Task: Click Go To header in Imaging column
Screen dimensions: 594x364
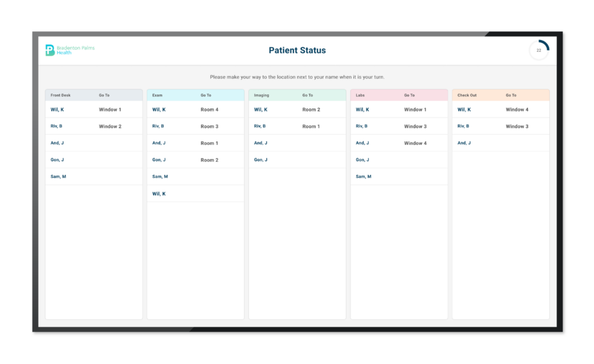Action: pyautogui.click(x=307, y=96)
